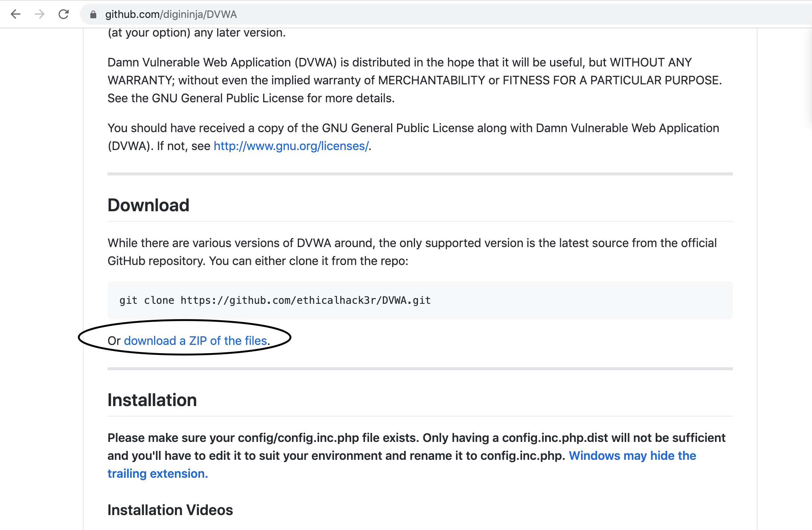The width and height of the screenshot is (812, 530).
Task: Click the WITHOUT ANY WARRANTY disclaimer paragraph
Action: click(415, 80)
